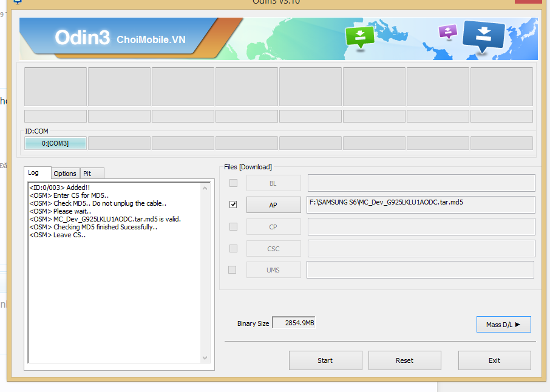Open the Mass D/L arrow menu

(503, 325)
